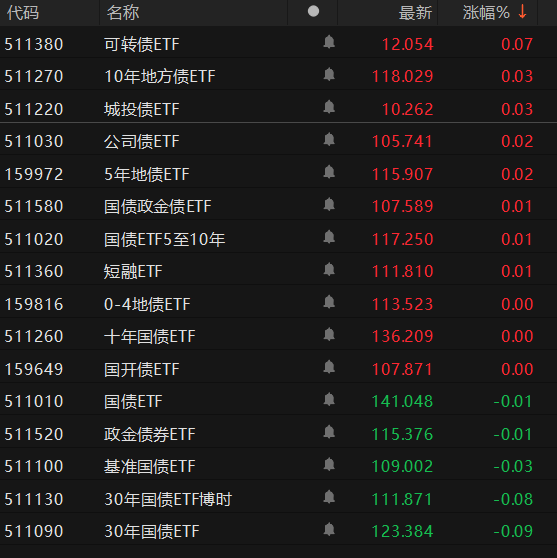This screenshot has width=557, height=558.
Task: Click alert bell for 10年地方债ETF
Action: [329, 74]
